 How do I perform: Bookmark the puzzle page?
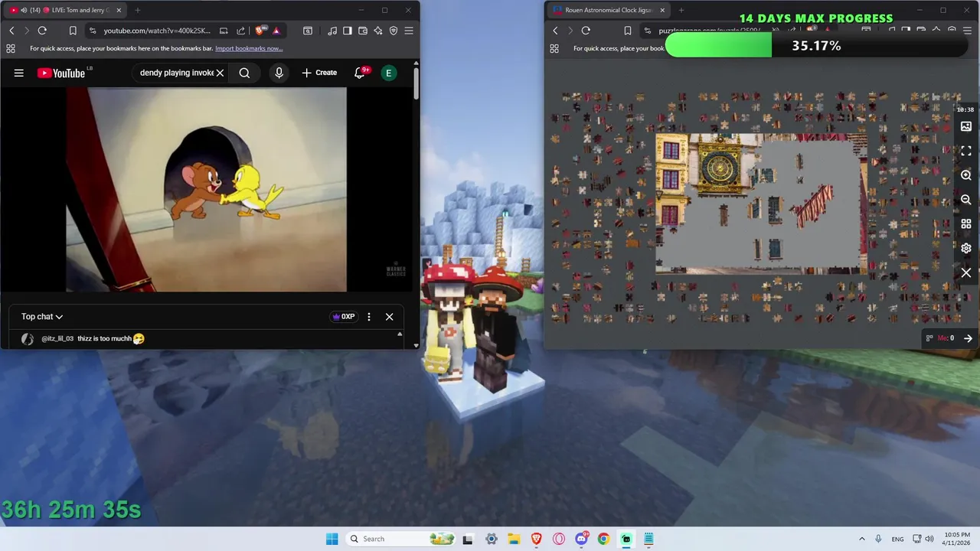(628, 31)
